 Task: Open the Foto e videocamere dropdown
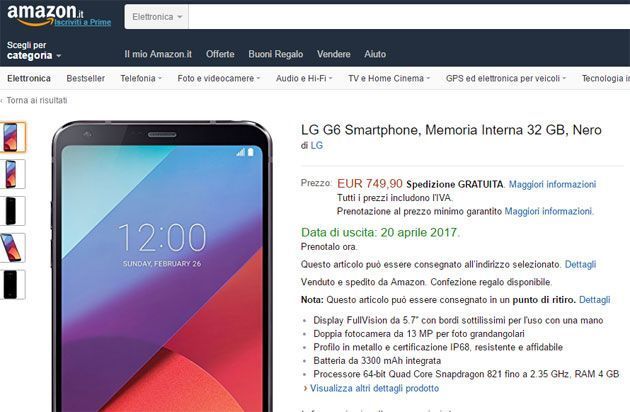[219, 78]
